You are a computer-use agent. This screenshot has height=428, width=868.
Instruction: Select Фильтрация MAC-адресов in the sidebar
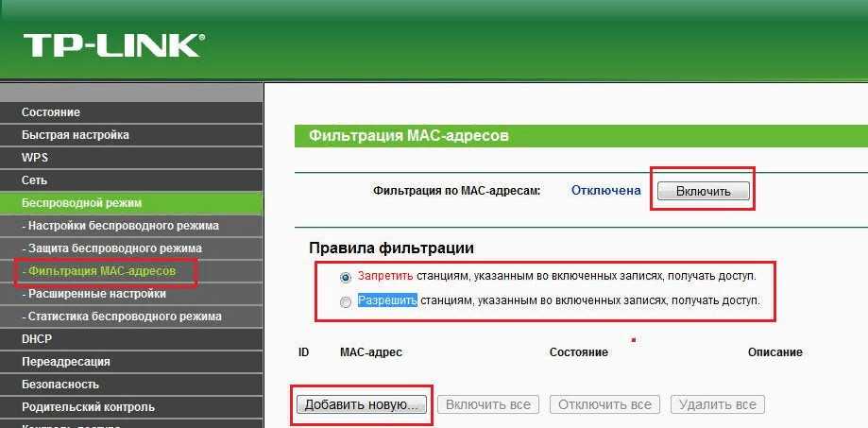pyautogui.click(x=99, y=271)
